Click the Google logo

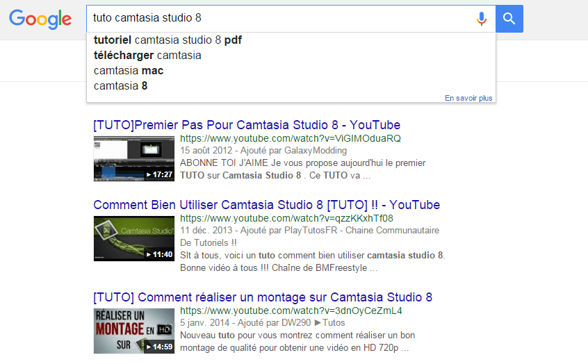coord(40,19)
